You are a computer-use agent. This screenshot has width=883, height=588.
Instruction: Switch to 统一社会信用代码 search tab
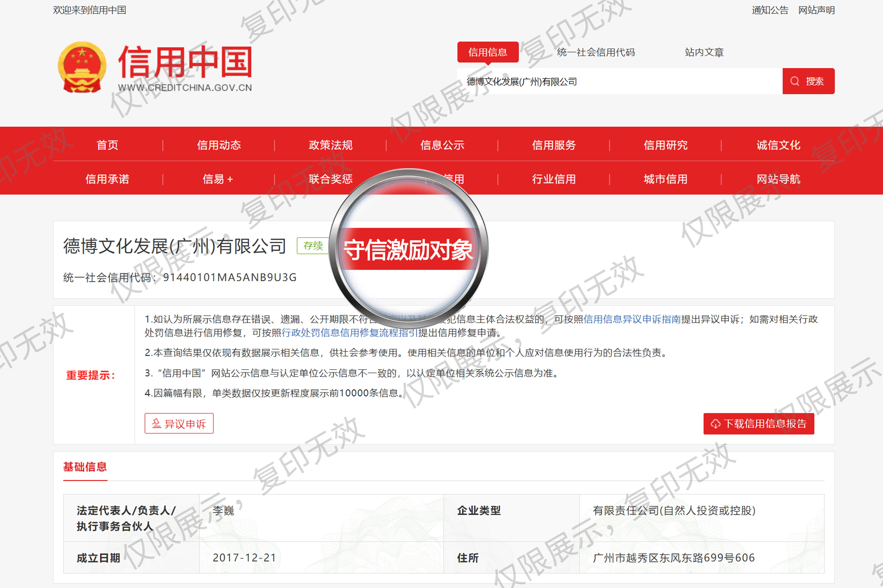coord(596,52)
